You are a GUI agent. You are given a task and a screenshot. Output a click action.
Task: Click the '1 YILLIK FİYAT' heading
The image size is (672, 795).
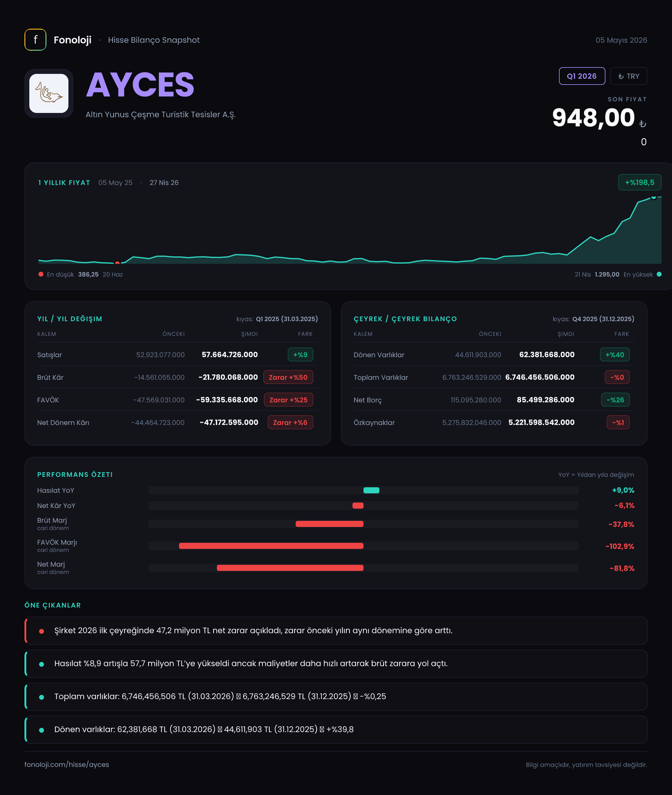64,183
